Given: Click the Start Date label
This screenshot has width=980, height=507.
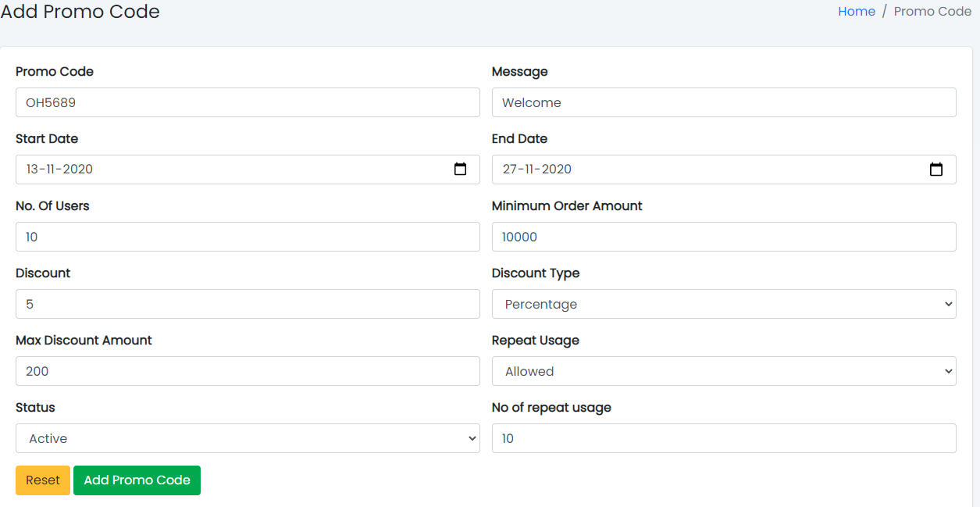Looking at the screenshot, I should pos(47,139).
